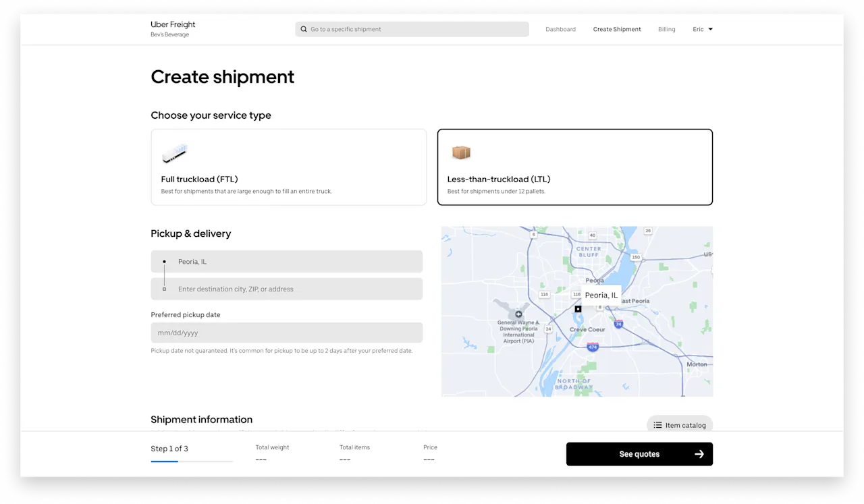Click the See quotes button
This screenshot has height=504, width=864.
(639, 454)
